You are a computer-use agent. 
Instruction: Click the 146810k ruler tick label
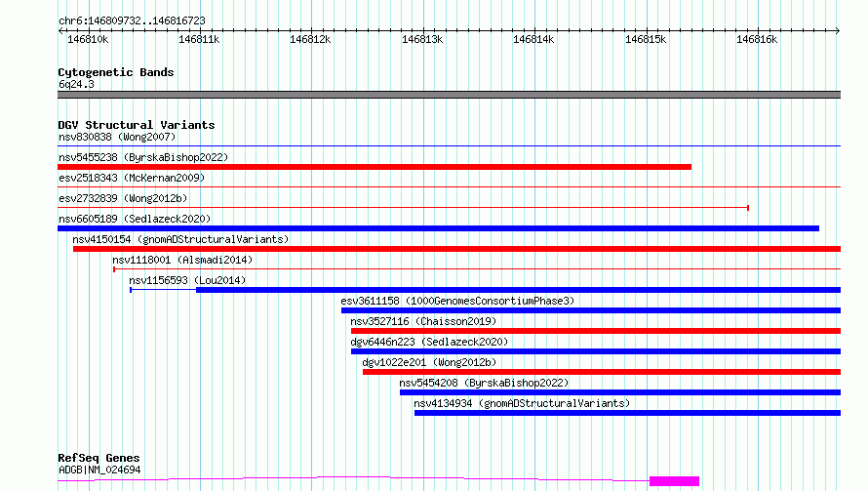(88, 39)
